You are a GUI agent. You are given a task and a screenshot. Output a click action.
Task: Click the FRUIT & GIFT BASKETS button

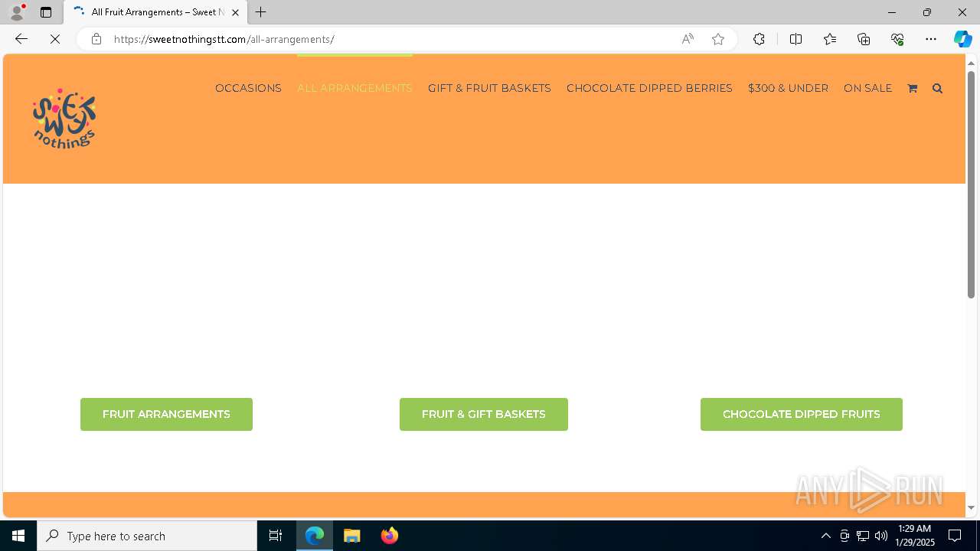484,414
